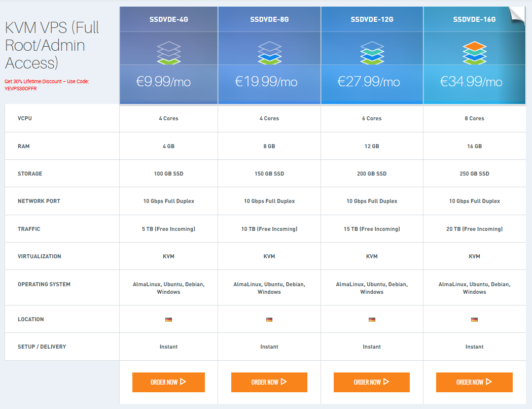Click the Operating System row label
Image resolution: width=532 pixels, height=409 pixels.
click(x=44, y=284)
